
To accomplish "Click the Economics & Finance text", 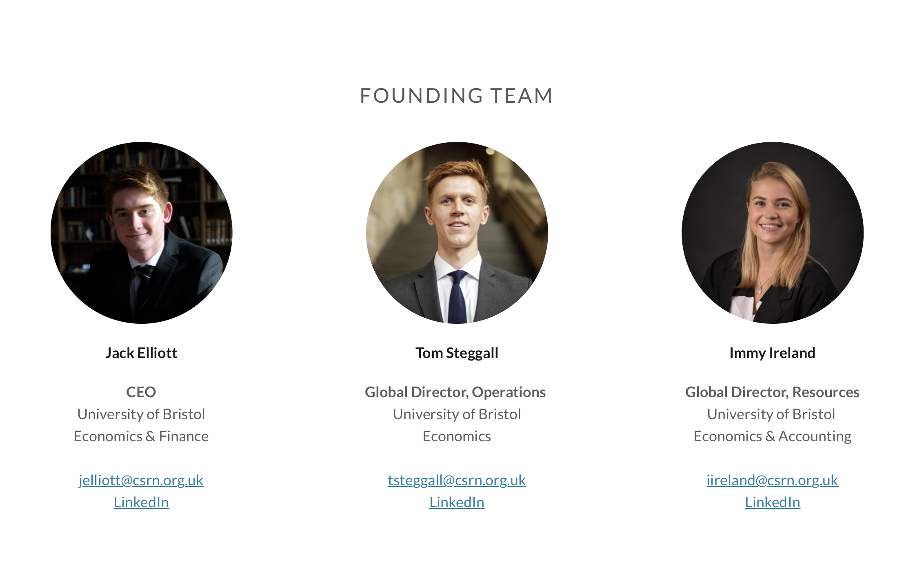I will point(141,436).
